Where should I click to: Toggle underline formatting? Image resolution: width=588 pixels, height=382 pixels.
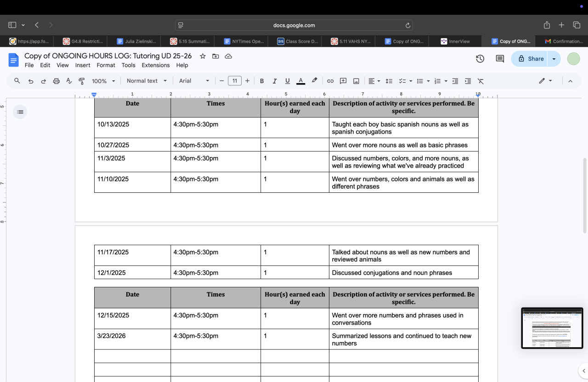click(x=288, y=81)
